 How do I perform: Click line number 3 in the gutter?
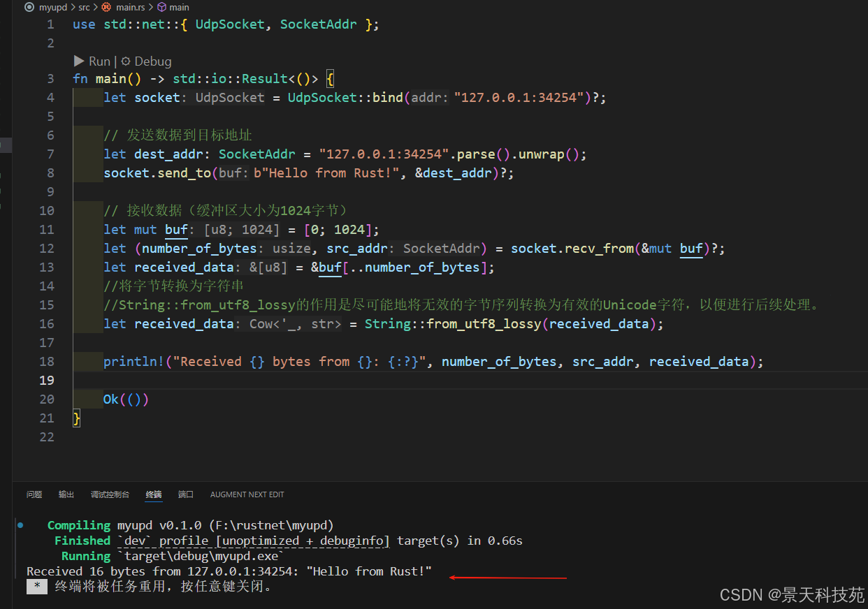coord(51,78)
